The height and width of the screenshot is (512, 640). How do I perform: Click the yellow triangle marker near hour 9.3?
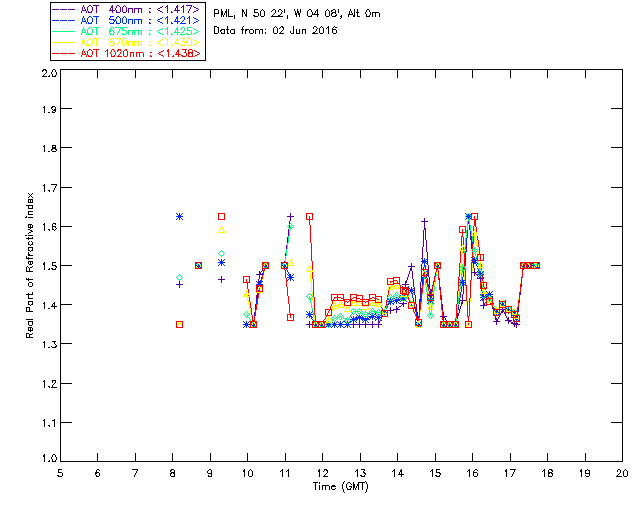pyautogui.click(x=222, y=230)
